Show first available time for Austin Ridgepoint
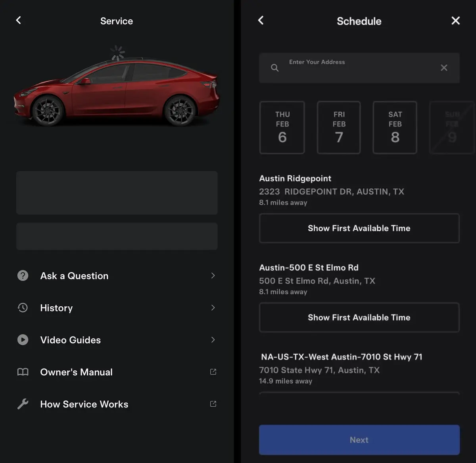Viewport: 476px width, 463px height. click(x=359, y=228)
